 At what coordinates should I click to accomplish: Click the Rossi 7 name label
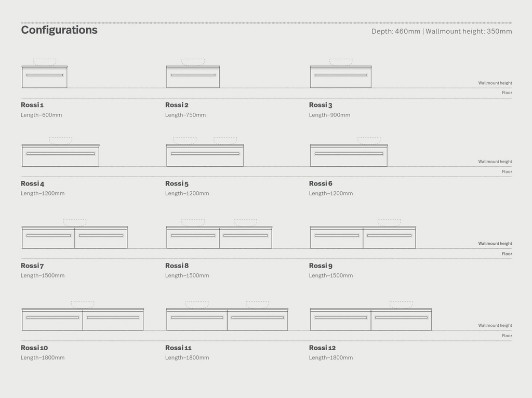pos(32,266)
